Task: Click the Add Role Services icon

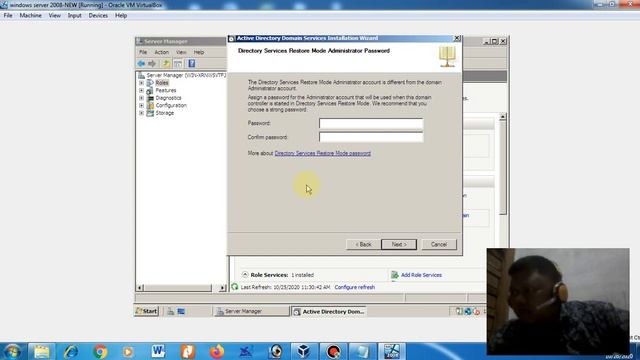Action: click(x=395, y=275)
